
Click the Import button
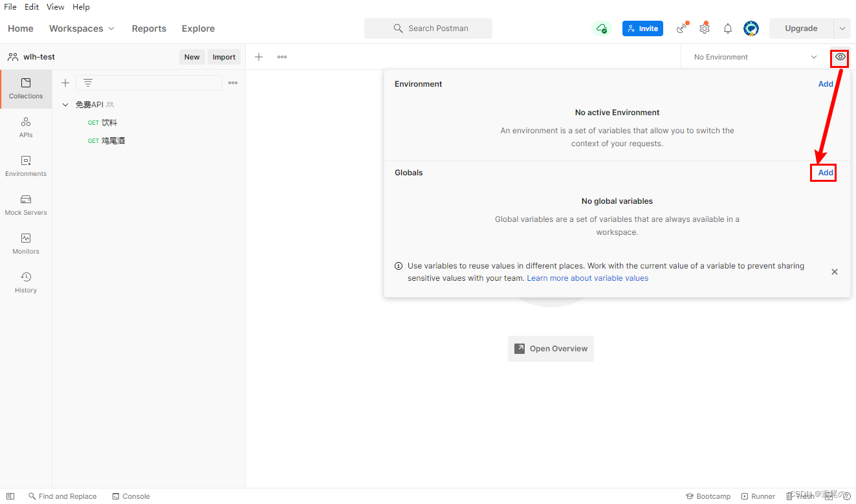point(224,57)
